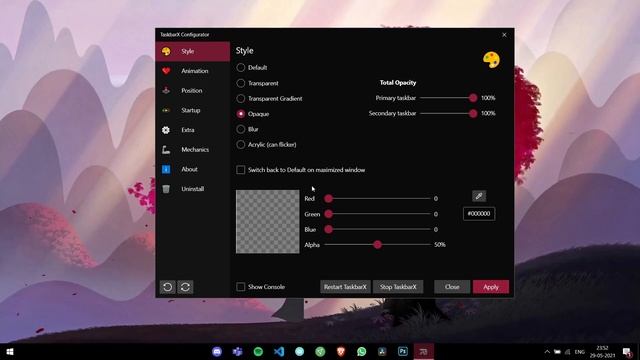
Task: Apply the current settings
Action: tap(491, 287)
